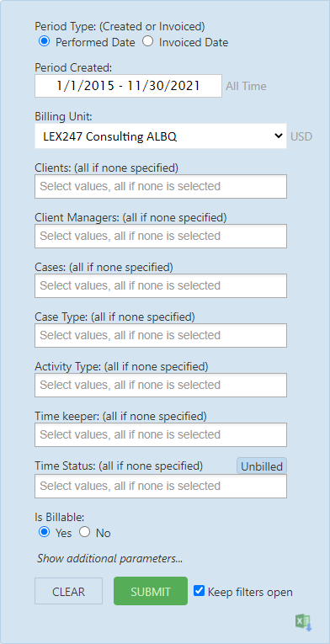The width and height of the screenshot is (330, 644).
Task: Toggle the Keep filters open checkbox
Action: coord(199,591)
